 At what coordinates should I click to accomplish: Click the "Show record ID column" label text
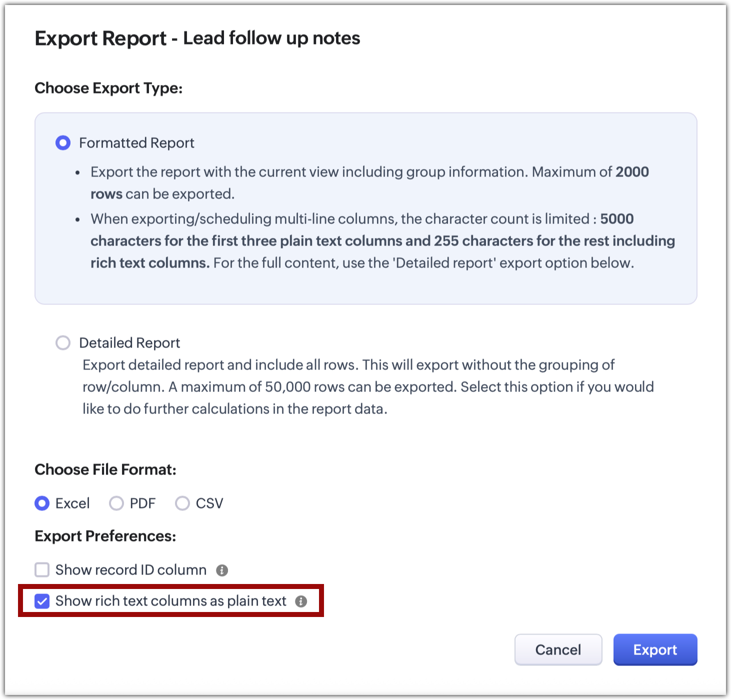(x=131, y=570)
